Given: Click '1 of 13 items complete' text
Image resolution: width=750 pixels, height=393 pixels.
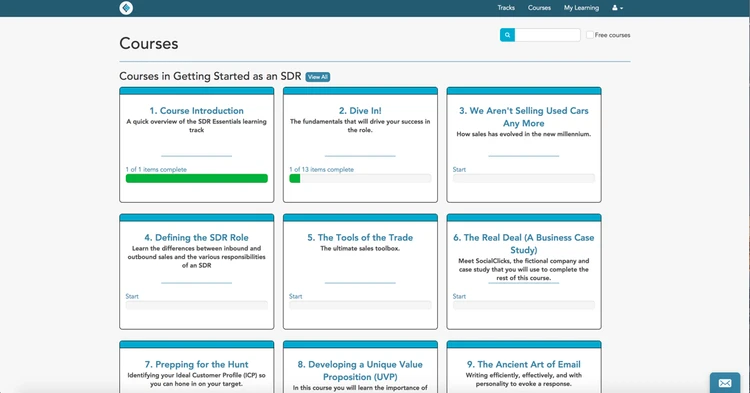Looking at the screenshot, I should click(321, 170).
